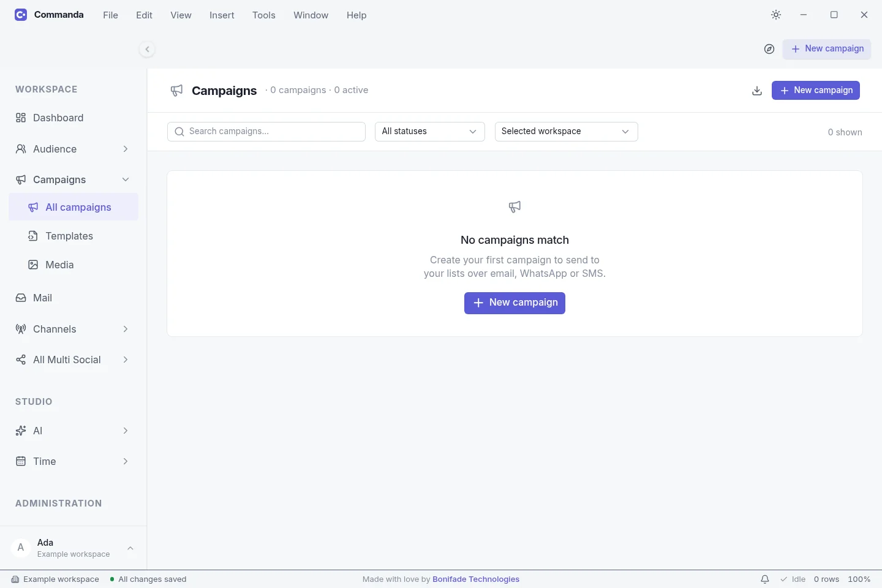
Task: Open the All statuses dropdown
Action: pos(430,132)
